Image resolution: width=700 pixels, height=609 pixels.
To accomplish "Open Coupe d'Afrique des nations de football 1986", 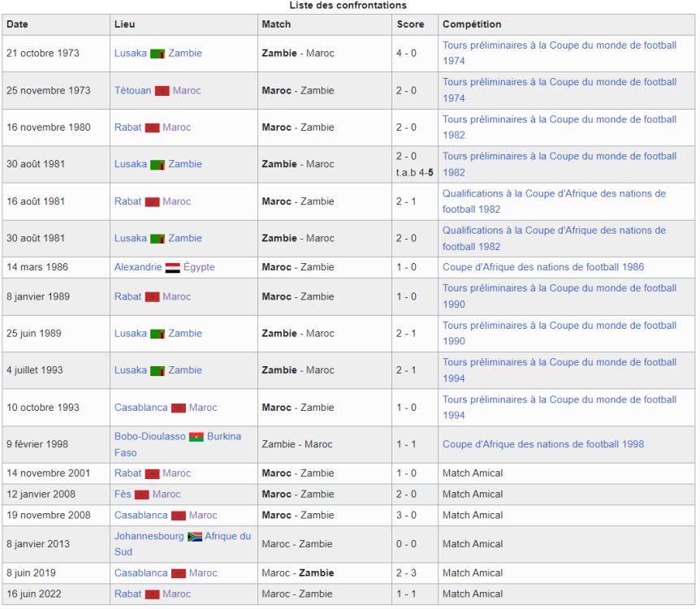I will 542,267.
